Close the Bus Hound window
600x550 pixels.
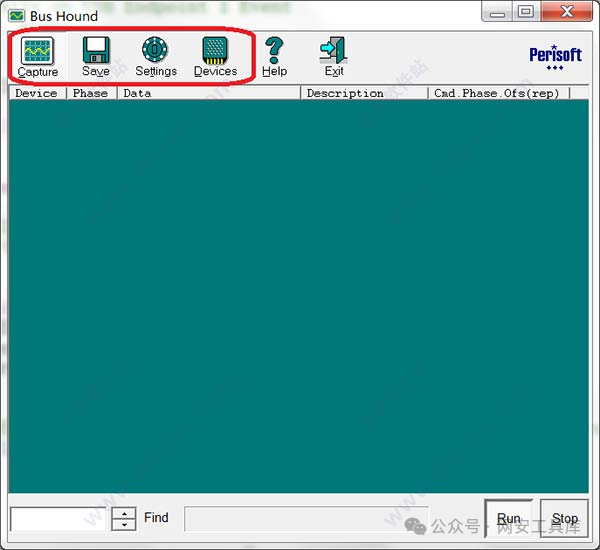point(568,12)
